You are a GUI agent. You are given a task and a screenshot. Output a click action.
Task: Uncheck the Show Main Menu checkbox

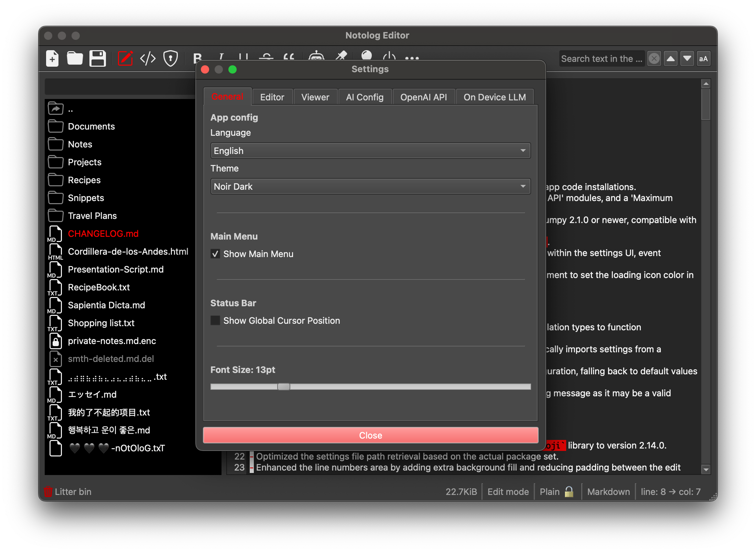[215, 254]
